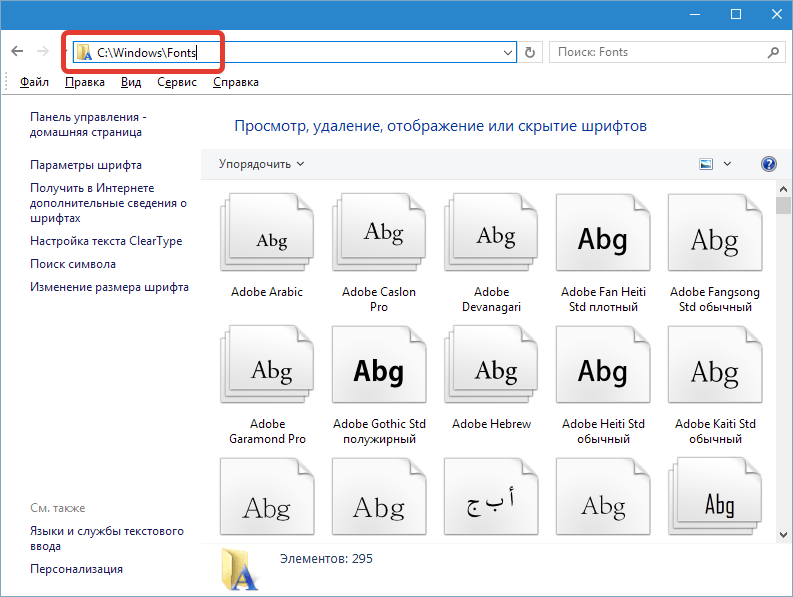The height and width of the screenshot is (597, 793).
Task: Select the Adobe Fangsong Std font icon
Action: (715, 232)
